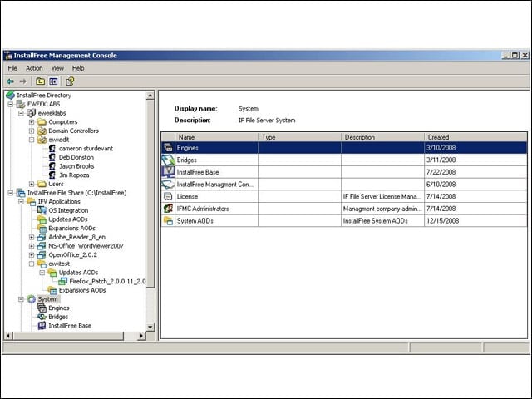Click the Firefox_Patch package icon
The image size is (532, 399).
pos(63,281)
